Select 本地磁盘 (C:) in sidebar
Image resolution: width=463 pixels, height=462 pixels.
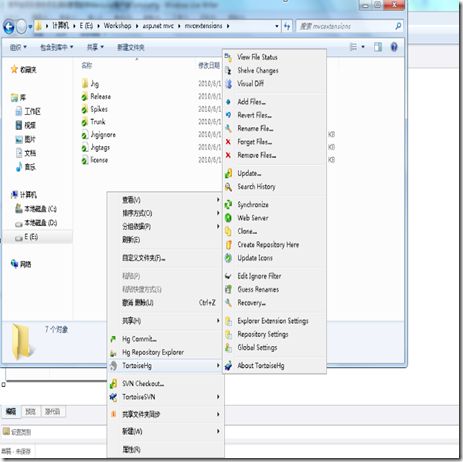coord(37,209)
